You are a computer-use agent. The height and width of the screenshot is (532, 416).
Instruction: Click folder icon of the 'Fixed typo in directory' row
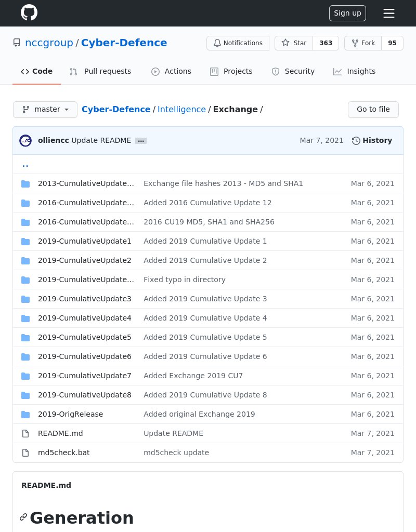[x=25, y=280]
